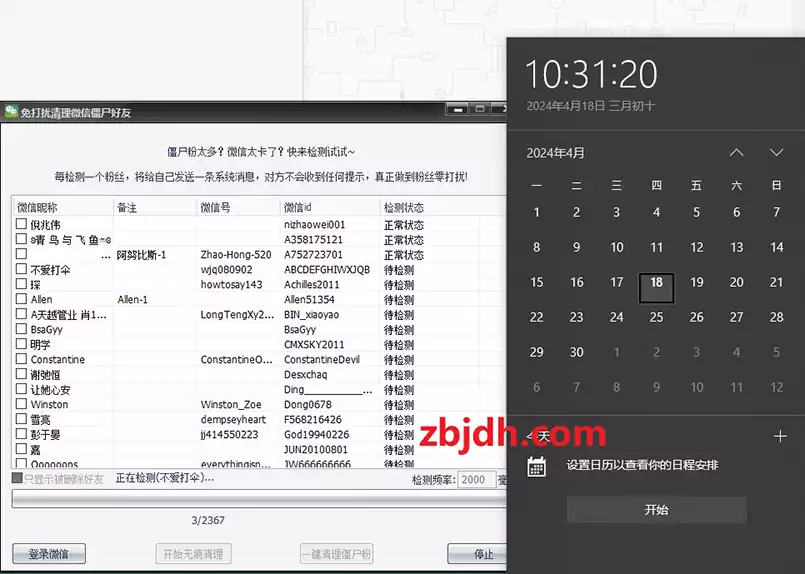Click the 开始无痕清理 button
805x574 pixels.
[x=193, y=553]
